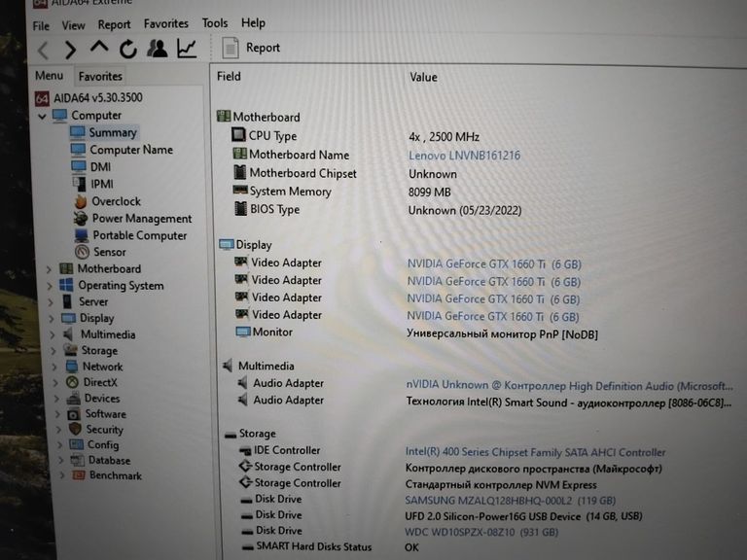747x560 pixels.
Task: Click the Motherboard tree icon
Action: click(66, 268)
